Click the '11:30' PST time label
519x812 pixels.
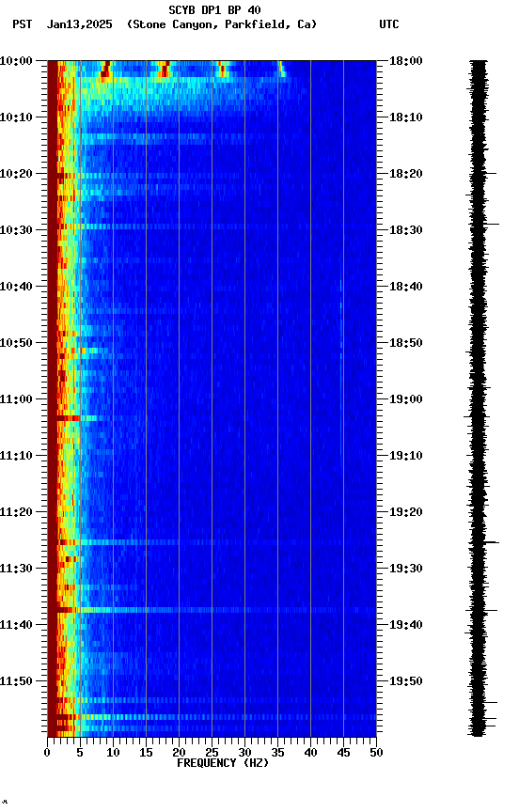pyautogui.click(x=16, y=569)
